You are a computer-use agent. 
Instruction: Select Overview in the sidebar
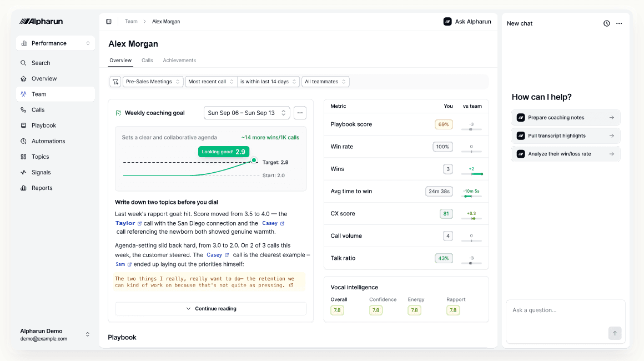[56, 78]
